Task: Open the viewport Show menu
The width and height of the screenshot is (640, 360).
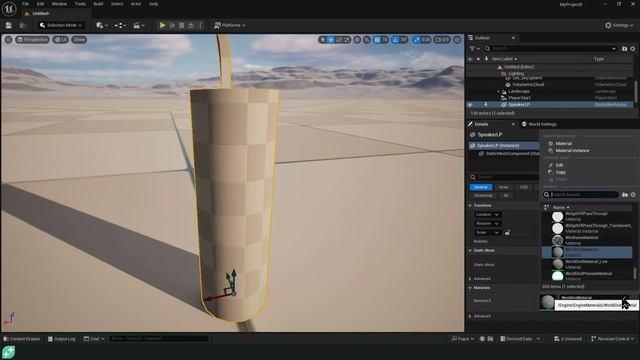Action: (x=79, y=40)
